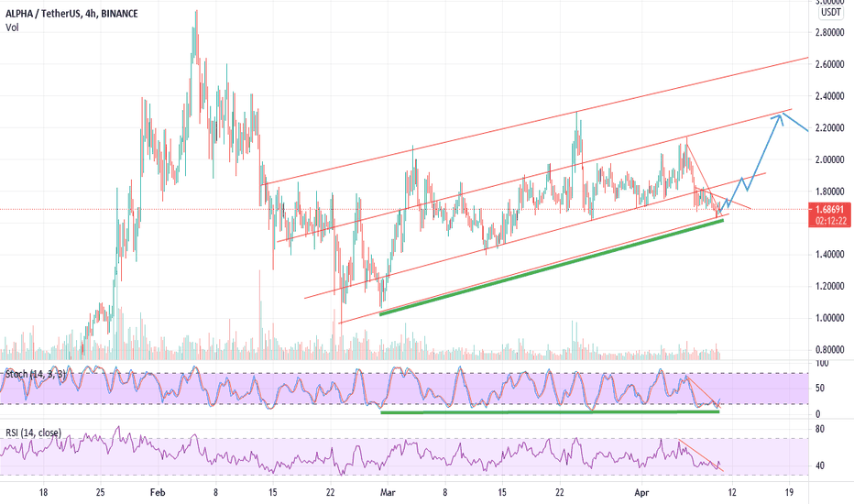
Task: Click the 18 date label on time axis
Action: [x=44, y=493]
